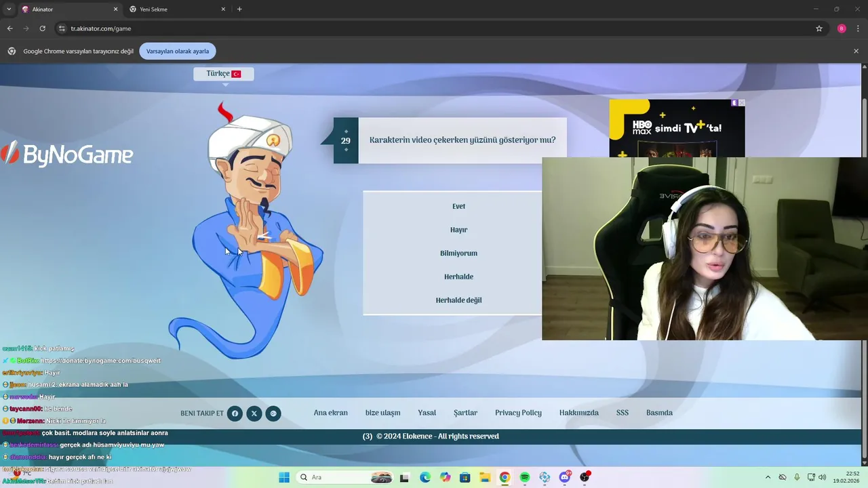Screen dimensions: 868x488
Task: Dismiss the default browser infobar
Action: pos(856,51)
